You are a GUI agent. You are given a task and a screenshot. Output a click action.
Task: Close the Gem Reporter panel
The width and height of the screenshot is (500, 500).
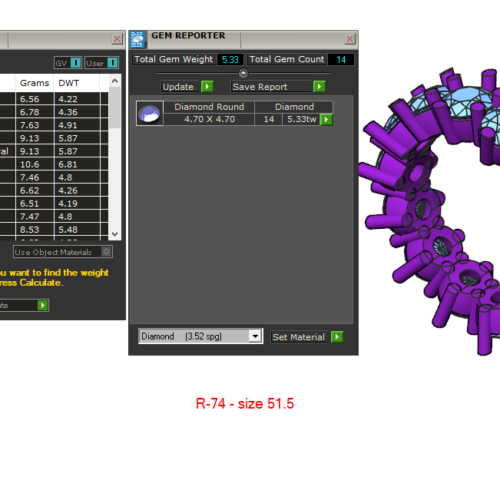350,39
